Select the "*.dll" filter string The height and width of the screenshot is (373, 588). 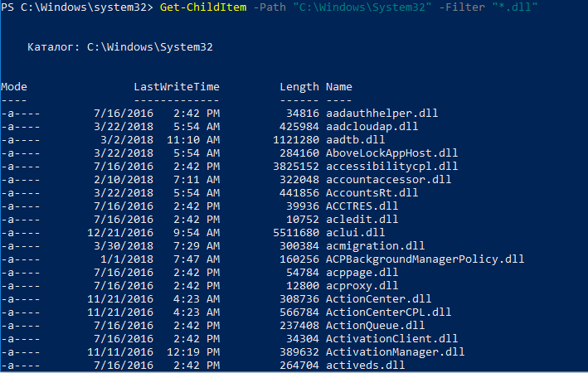coord(515,7)
